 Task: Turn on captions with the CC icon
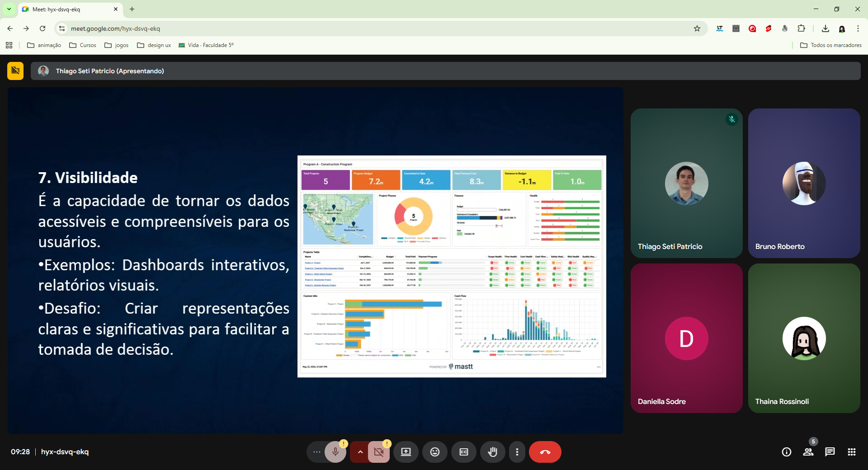click(464, 452)
